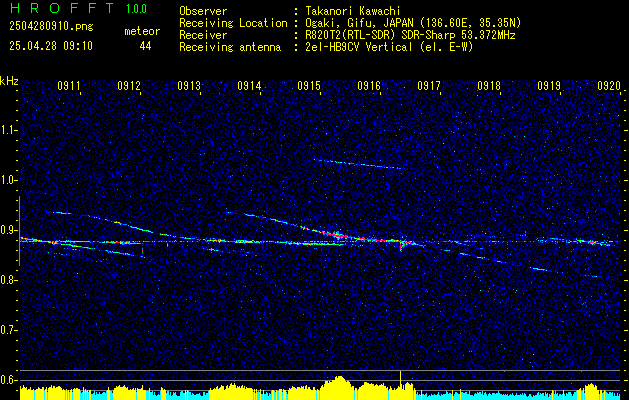The width and height of the screenshot is (629, 400).
Task: Click the 0916 time marker
Action: (369, 86)
